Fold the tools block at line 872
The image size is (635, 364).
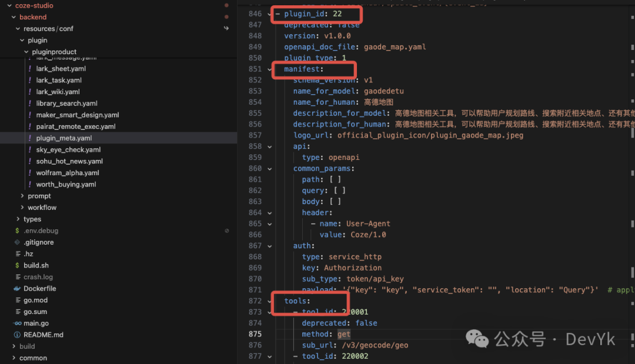(269, 301)
